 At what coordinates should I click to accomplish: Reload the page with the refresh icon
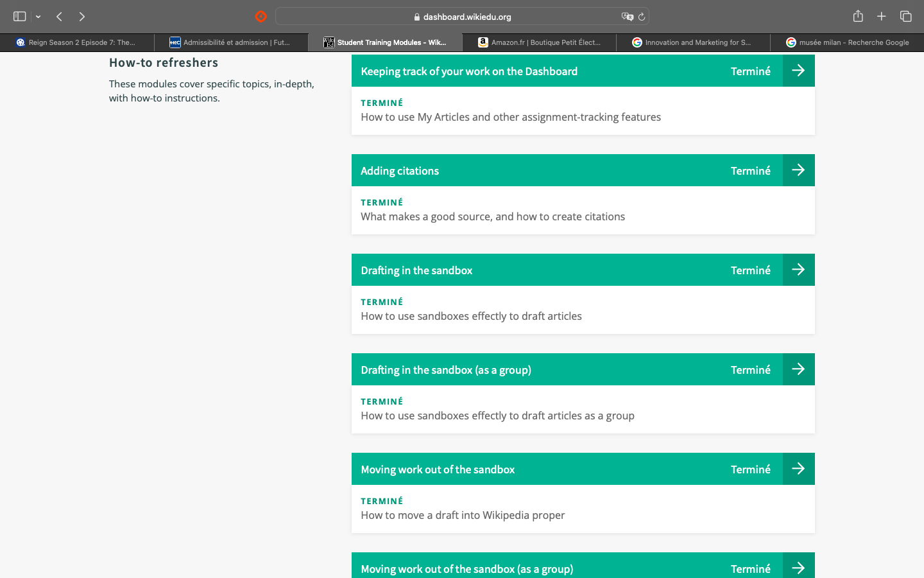click(642, 17)
